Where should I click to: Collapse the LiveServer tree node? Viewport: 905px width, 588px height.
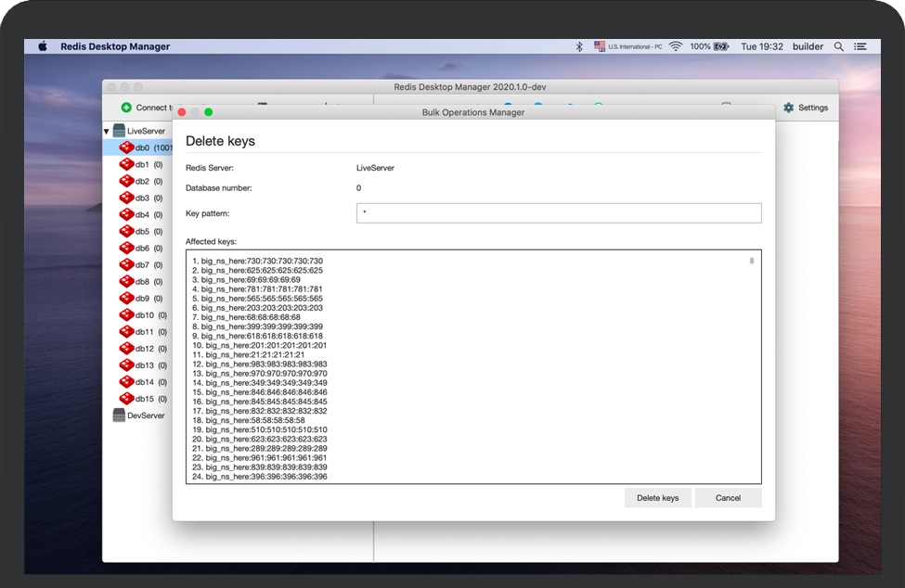click(107, 132)
